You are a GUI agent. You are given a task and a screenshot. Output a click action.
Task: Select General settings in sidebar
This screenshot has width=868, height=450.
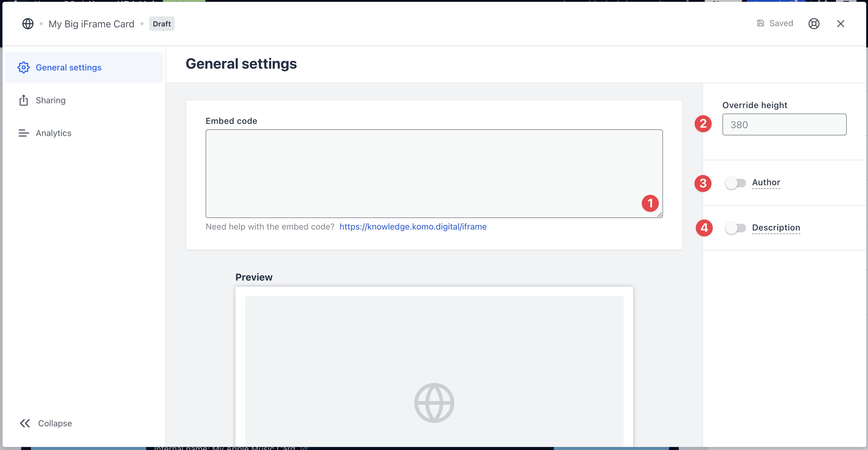point(69,67)
